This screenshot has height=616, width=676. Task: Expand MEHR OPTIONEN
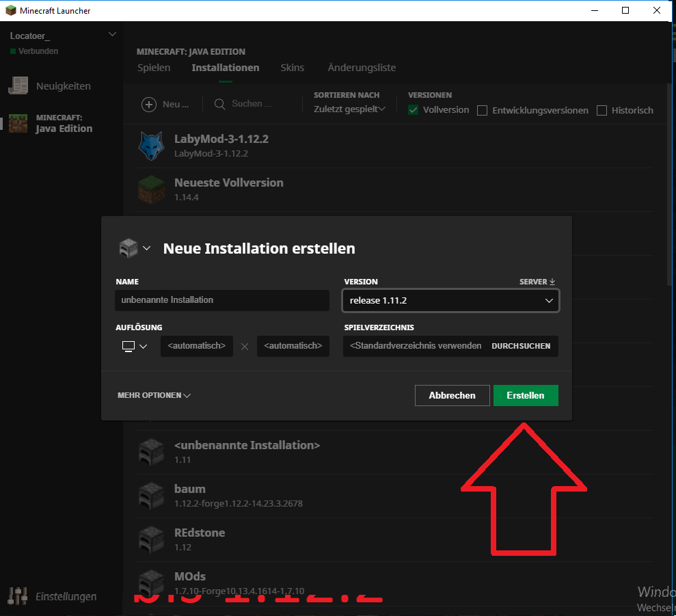point(154,395)
